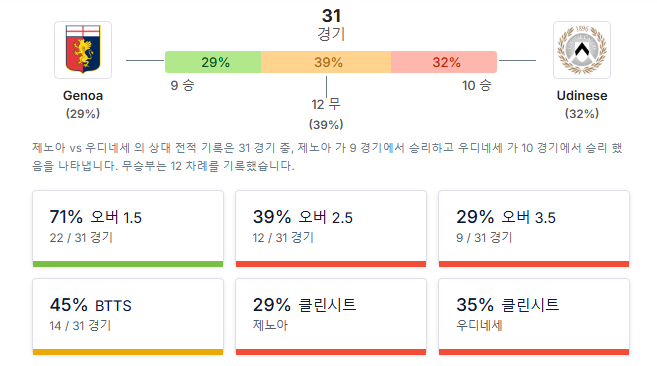Open the Udinese team name link
657x366 pixels.
tap(582, 96)
